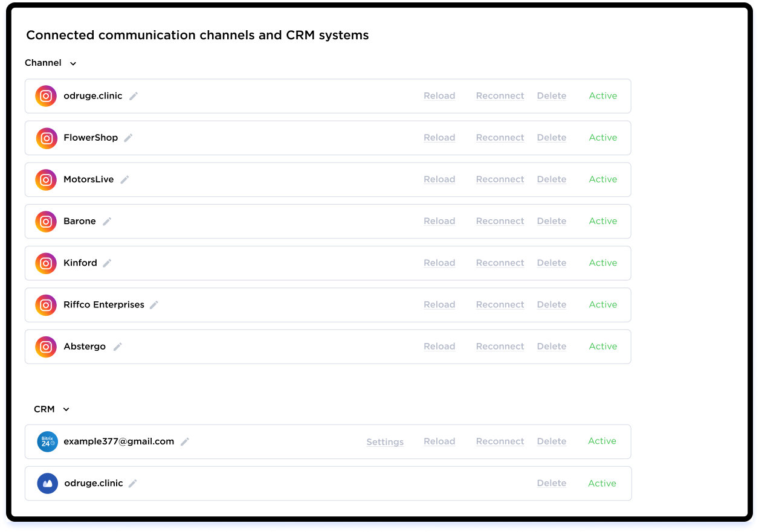The height and width of the screenshot is (532, 759).
Task: Click the pencil icon next to FlowerShop
Action: pos(128,138)
